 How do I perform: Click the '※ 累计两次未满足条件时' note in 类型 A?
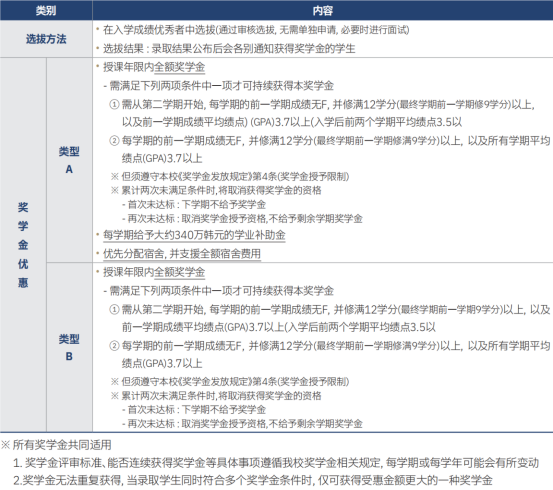click(216, 190)
